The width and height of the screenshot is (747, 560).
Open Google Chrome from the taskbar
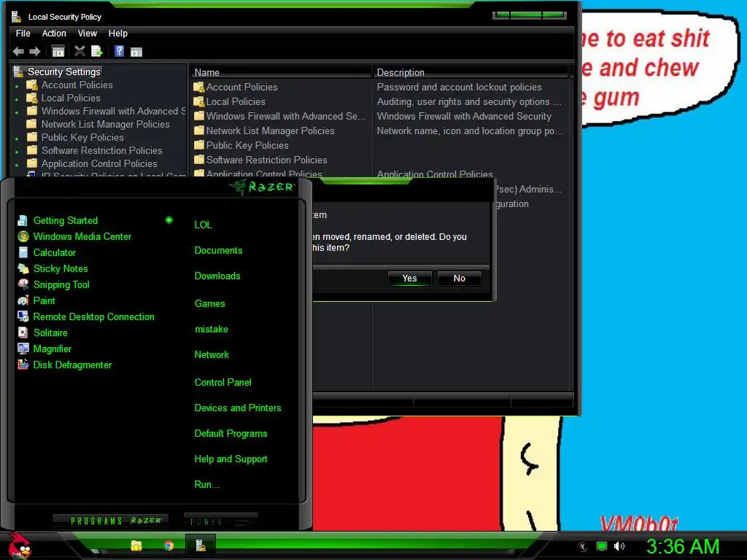169,545
